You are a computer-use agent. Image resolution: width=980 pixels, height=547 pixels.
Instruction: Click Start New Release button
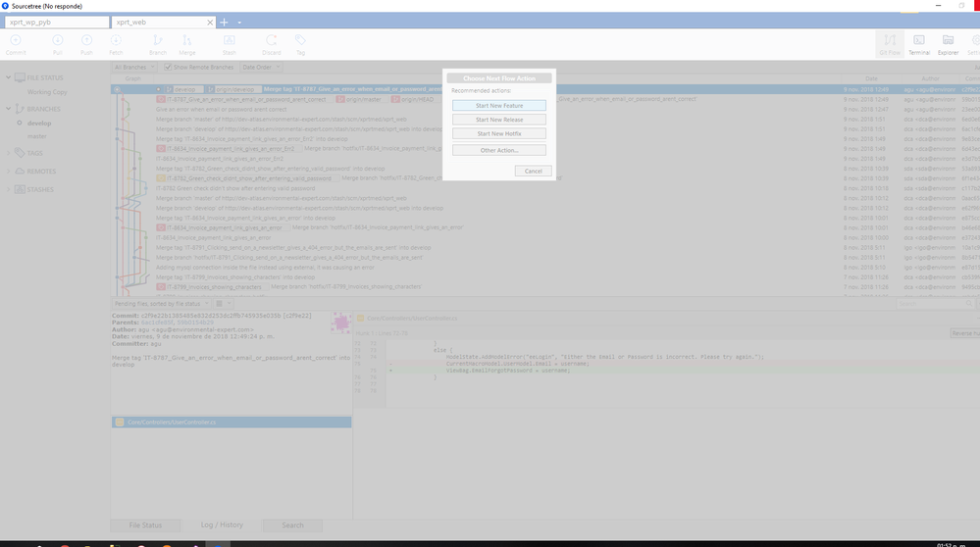(498, 120)
